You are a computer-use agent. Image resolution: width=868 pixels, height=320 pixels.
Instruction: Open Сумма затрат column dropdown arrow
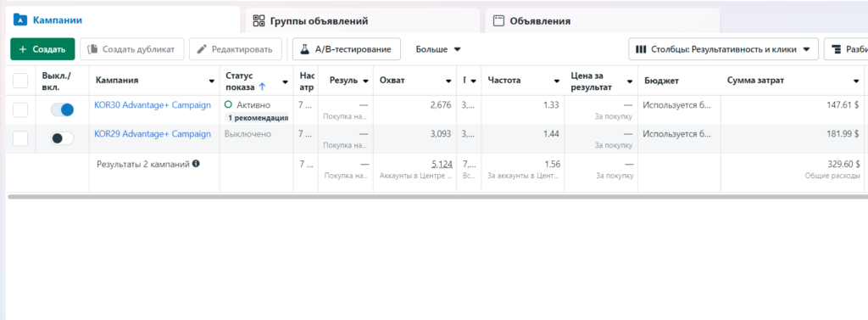(856, 81)
